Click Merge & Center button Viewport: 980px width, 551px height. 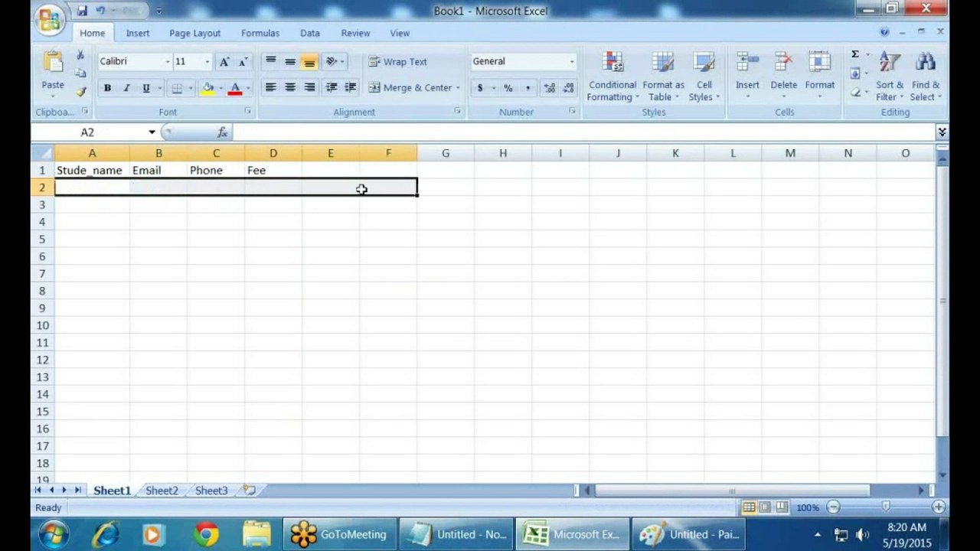[410, 88]
